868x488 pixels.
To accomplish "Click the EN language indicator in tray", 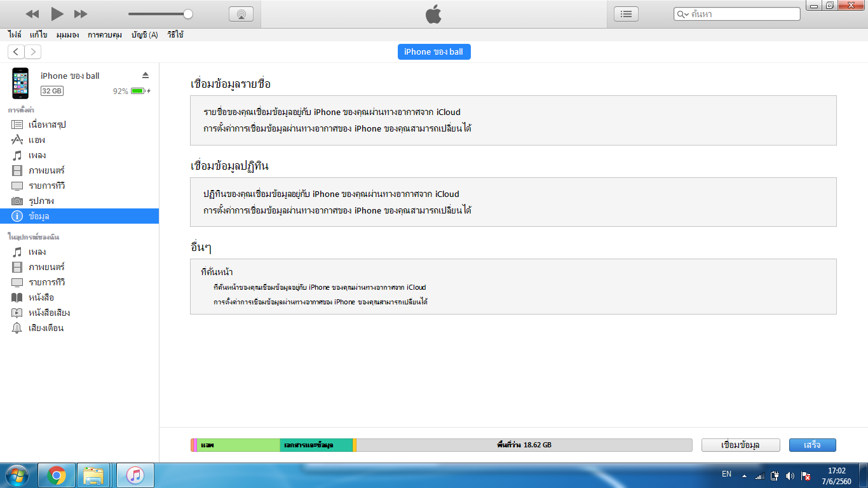I will click(x=727, y=474).
